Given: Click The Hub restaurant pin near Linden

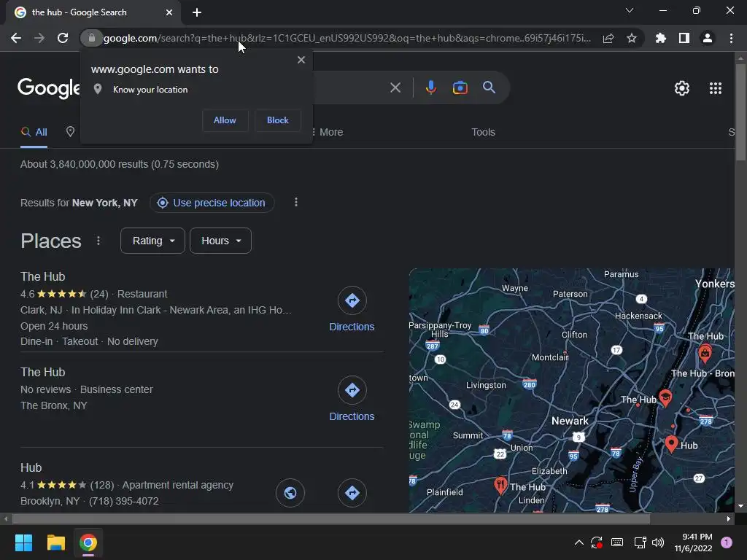Looking at the screenshot, I should (x=500, y=486).
